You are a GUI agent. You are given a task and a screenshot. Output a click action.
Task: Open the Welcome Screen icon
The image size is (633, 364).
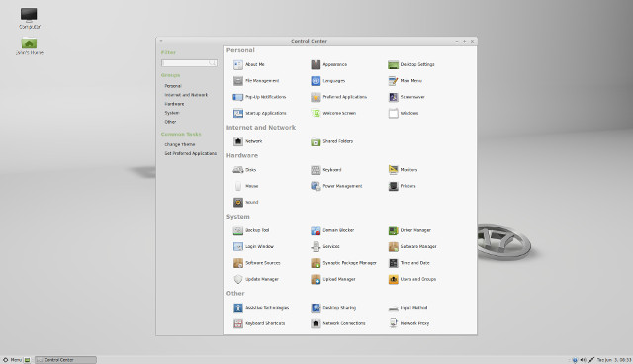coord(316,113)
